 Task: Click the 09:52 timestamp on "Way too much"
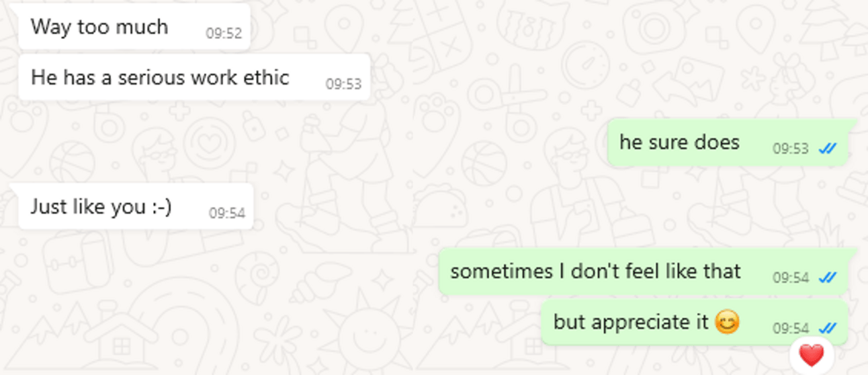click(224, 34)
